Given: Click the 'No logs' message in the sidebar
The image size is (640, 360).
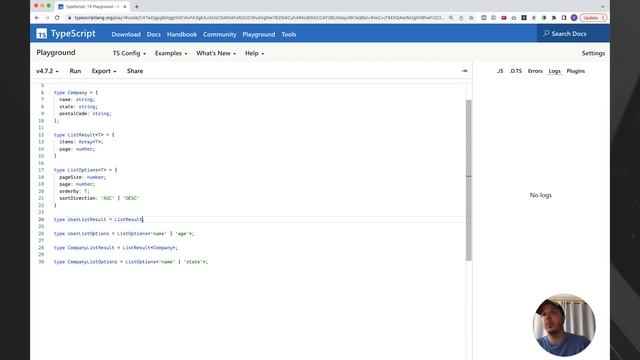Looking at the screenshot, I should 540,195.
